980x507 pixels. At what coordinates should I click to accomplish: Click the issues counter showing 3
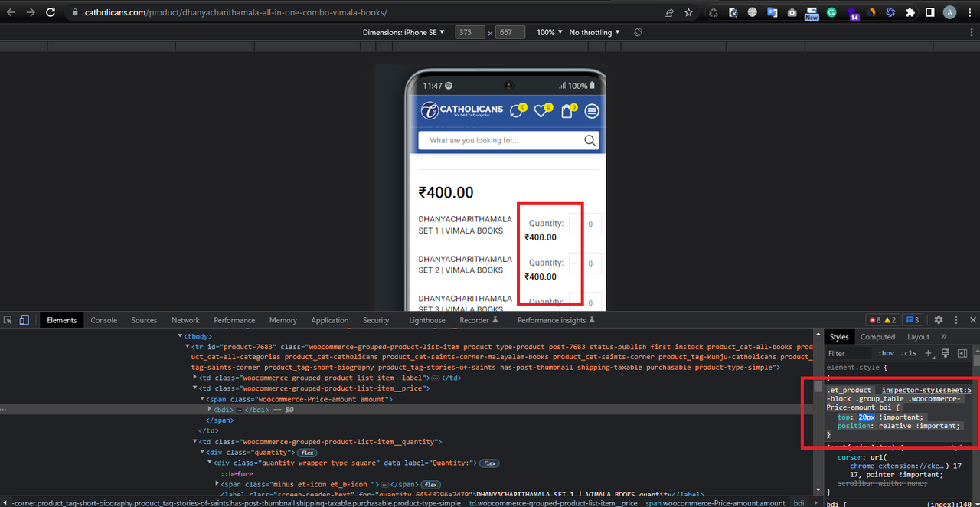(912, 320)
